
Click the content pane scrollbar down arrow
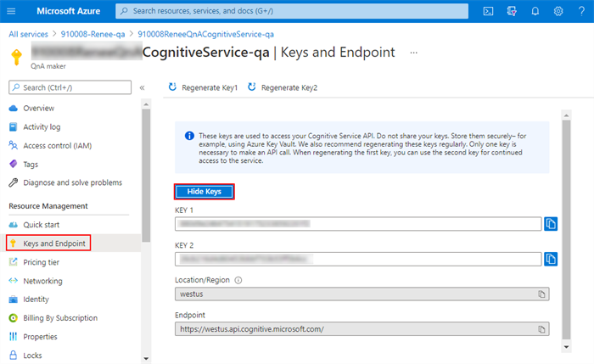pos(566,346)
